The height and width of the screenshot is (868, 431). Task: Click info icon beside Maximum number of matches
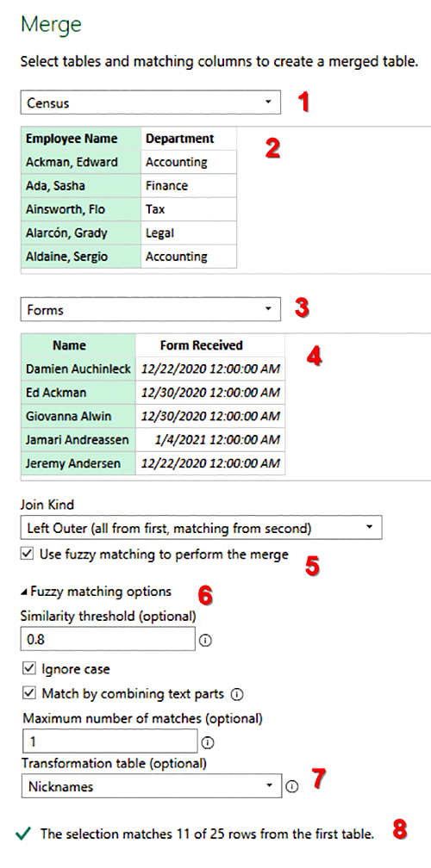click(209, 742)
